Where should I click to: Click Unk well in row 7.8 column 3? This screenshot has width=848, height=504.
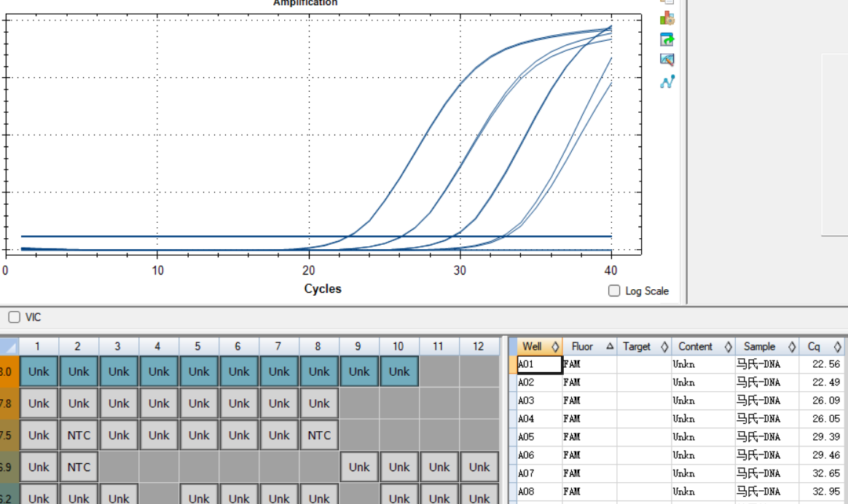click(x=119, y=403)
